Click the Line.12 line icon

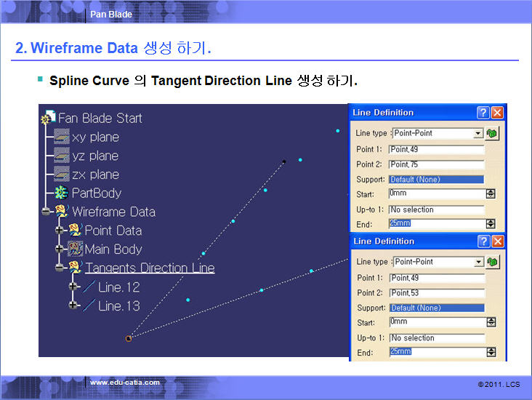(89, 287)
